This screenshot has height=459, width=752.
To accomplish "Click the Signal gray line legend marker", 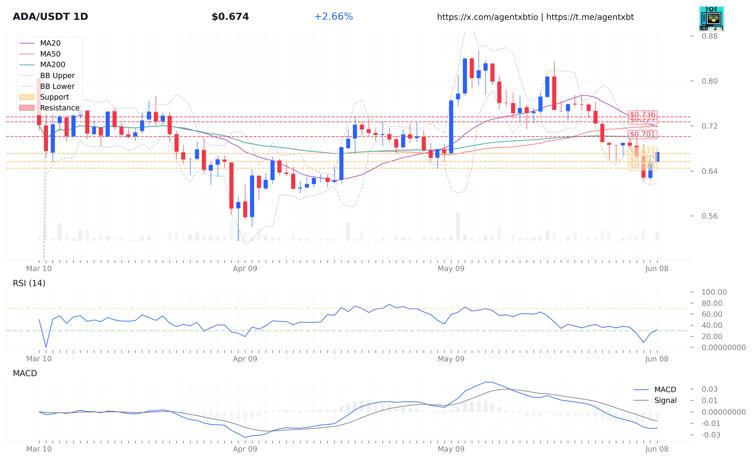I will (x=642, y=400).
